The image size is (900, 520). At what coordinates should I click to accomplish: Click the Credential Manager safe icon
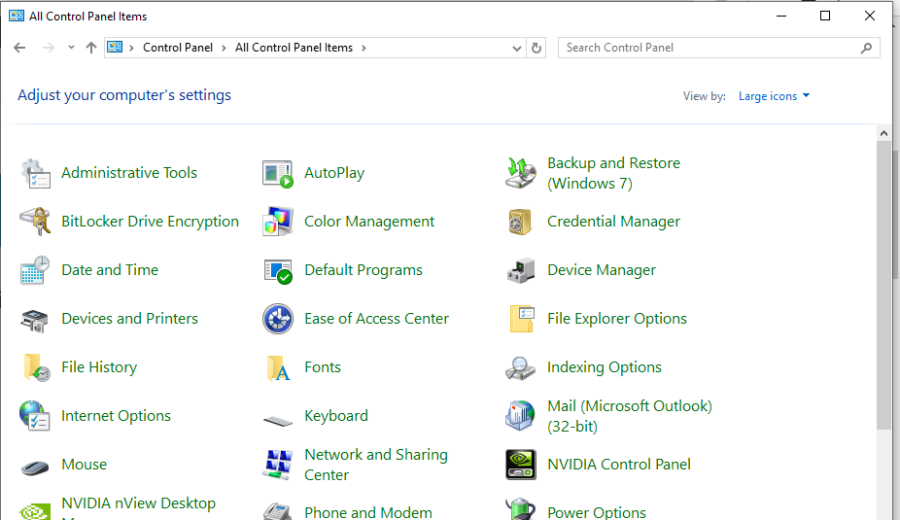[521, 222]
